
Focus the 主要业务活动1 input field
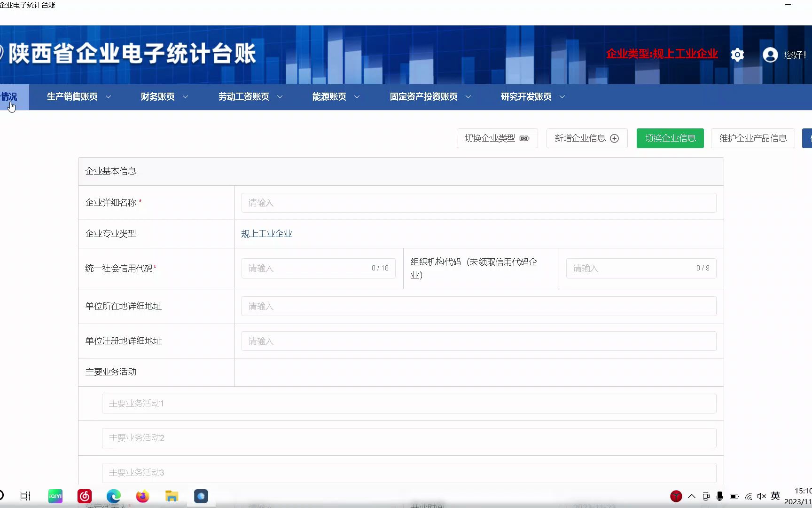tap(409, 404)
